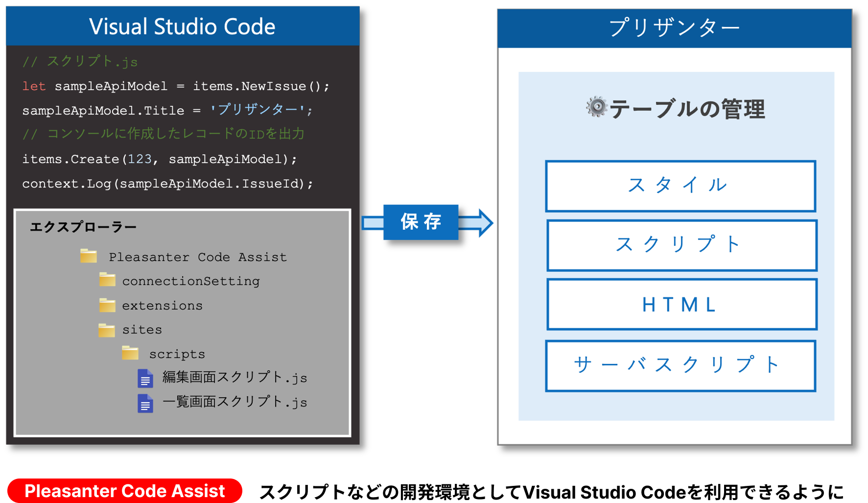Click the 編集画面スクリプト.js file icon
This screenshot has height=503, width=868.
145,379
